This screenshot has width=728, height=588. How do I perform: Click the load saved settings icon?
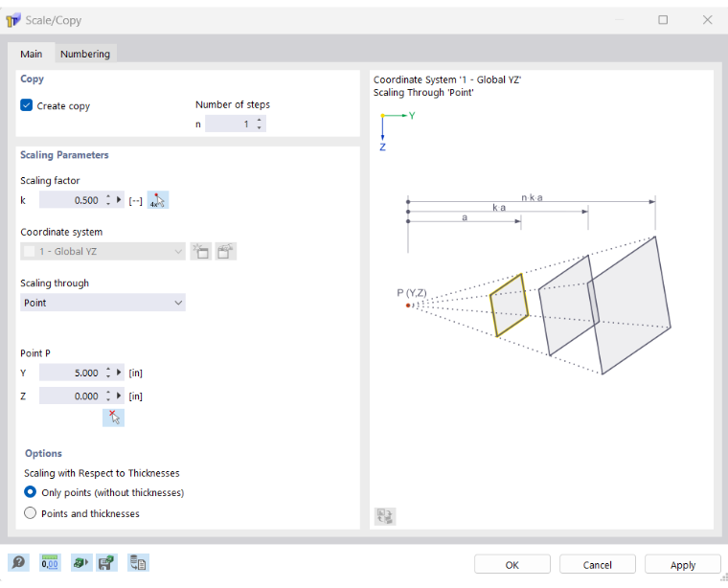point(80,563)
